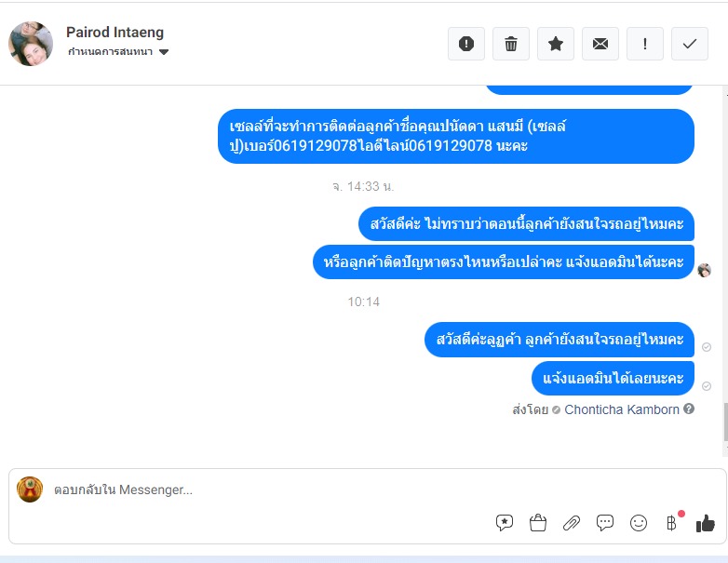Open the Chonticha Kamborn sender link
The image size is (728, 563).
pos(622,409)
